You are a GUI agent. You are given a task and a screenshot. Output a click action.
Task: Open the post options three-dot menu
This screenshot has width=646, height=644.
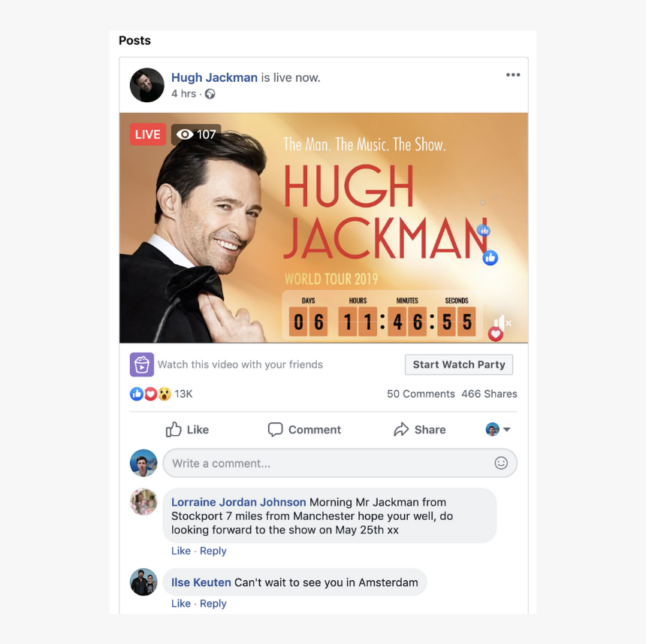pos(513,74)
